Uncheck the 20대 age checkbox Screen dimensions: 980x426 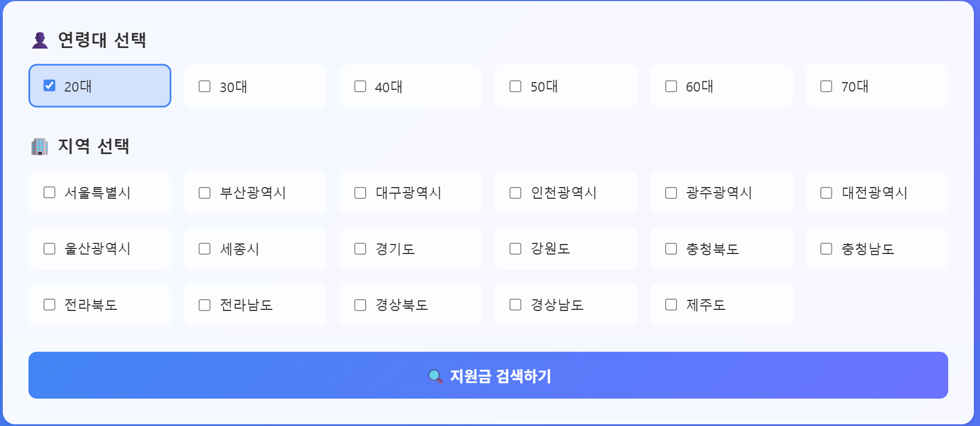(50, 85)
